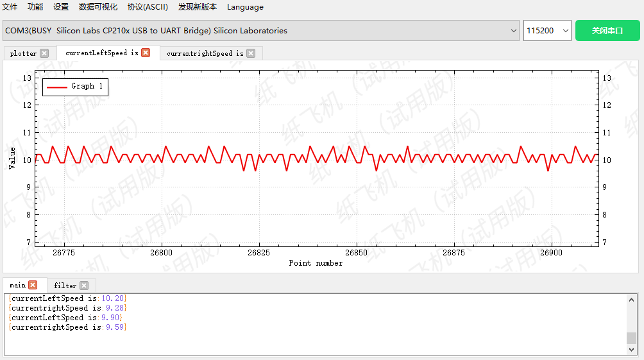644x360 pixels.
Task: Expand the COM3 serial port dropdown
Action: pos(513,31)
